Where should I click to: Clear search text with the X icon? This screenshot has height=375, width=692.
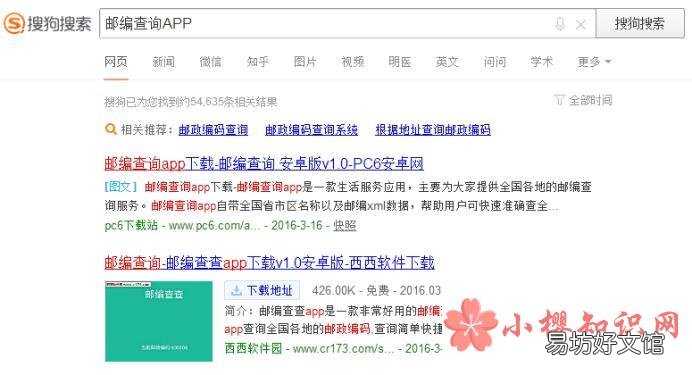coord(581,24)
